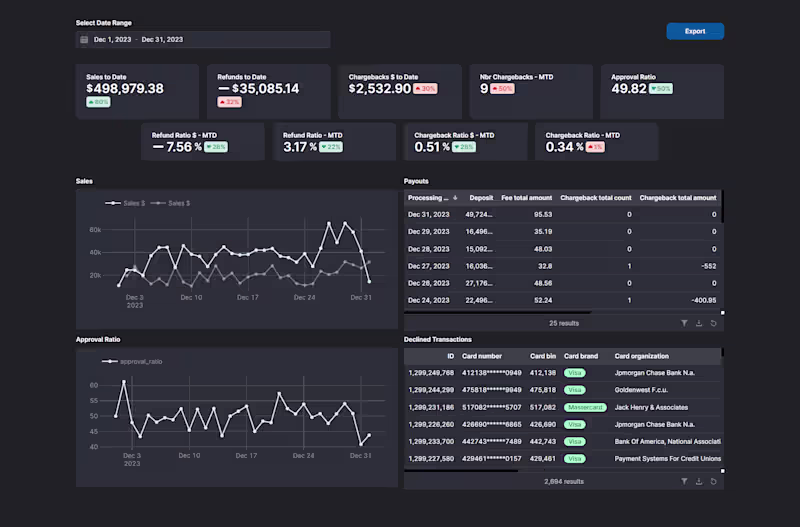Sort by Card brand column header

581,356
